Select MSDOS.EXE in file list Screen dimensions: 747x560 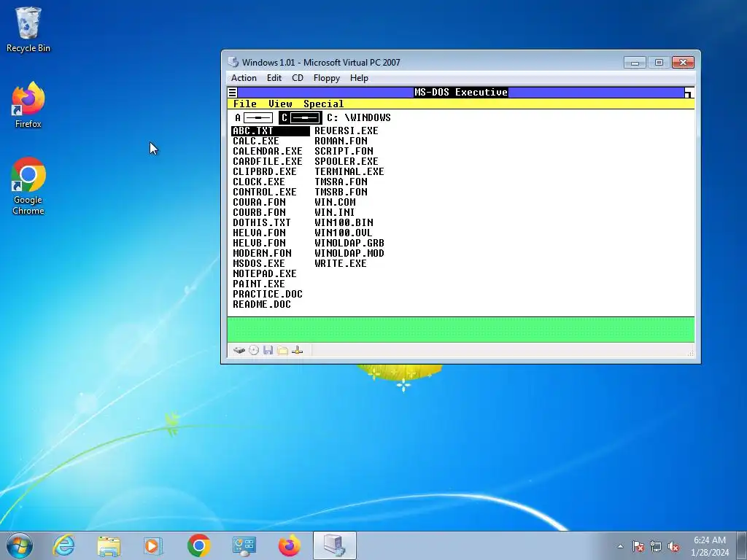tap(259, 264)
